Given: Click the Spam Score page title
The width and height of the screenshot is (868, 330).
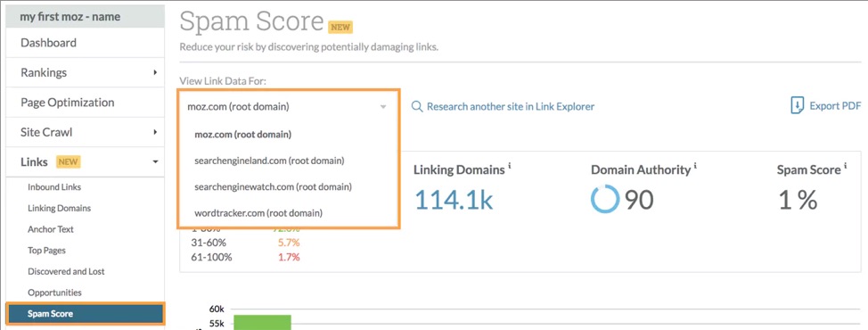Looking at the screenshot, I should tap(252, 22).
